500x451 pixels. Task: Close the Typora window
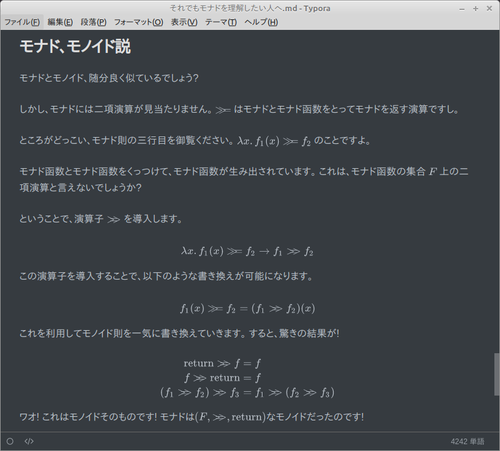489,9
